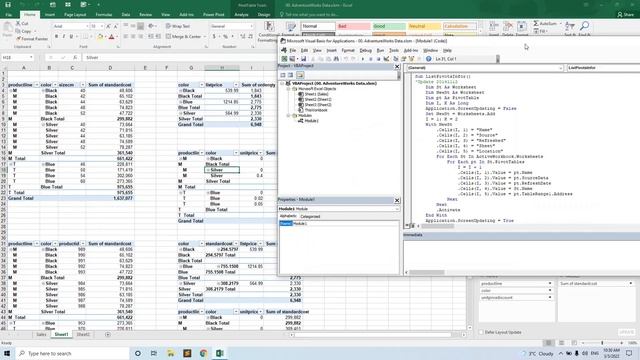Click the Copy command in Clipboard group
Image resolution: width=640 pixels, height=360 pixels.
coord(24,31)
